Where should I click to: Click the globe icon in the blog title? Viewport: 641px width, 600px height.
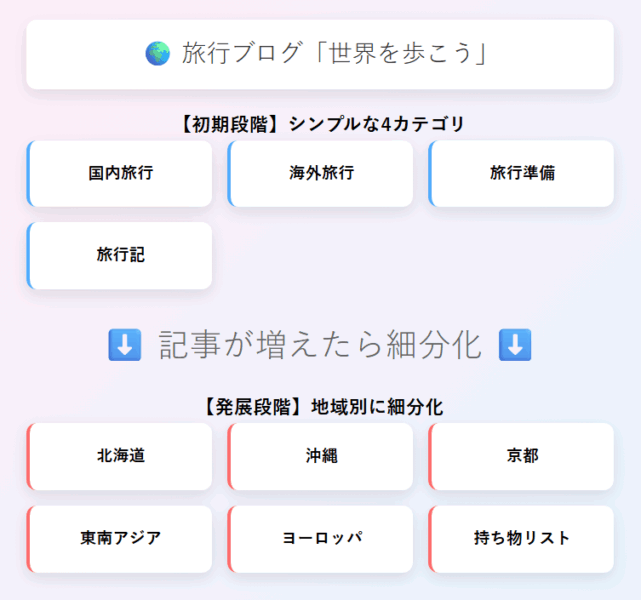point(157,54)
